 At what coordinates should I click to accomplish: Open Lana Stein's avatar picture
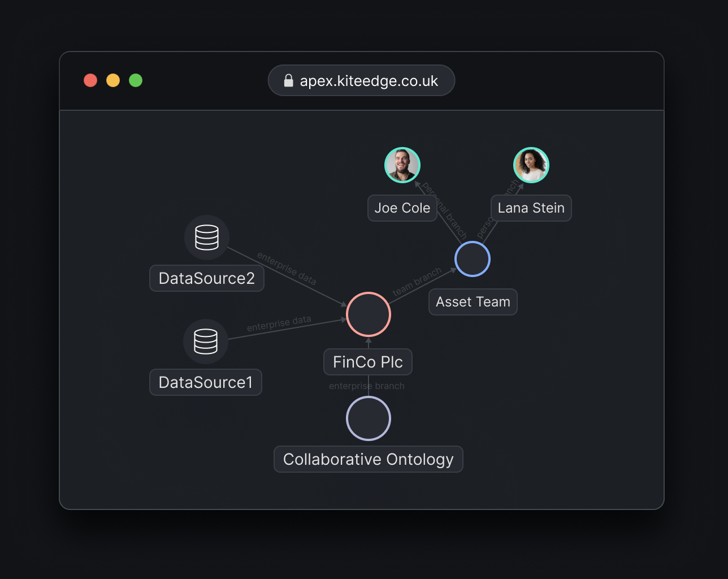(531, 165)
